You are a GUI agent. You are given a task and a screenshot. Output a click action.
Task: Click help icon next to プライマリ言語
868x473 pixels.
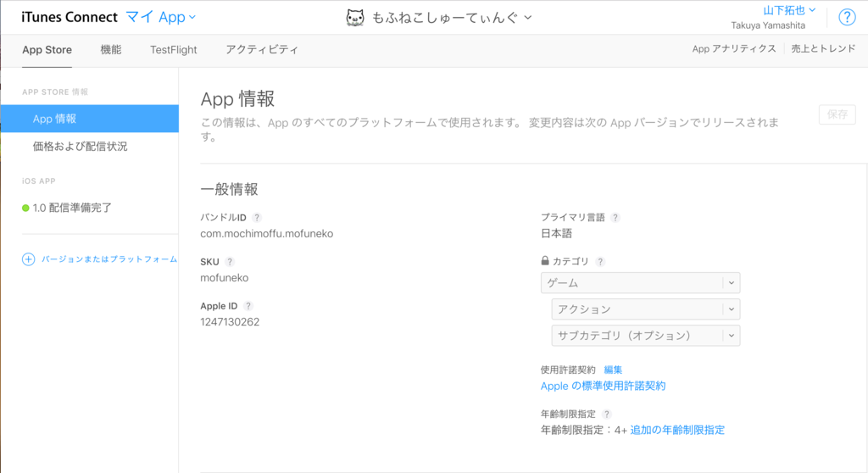click(x=615, y=218)
